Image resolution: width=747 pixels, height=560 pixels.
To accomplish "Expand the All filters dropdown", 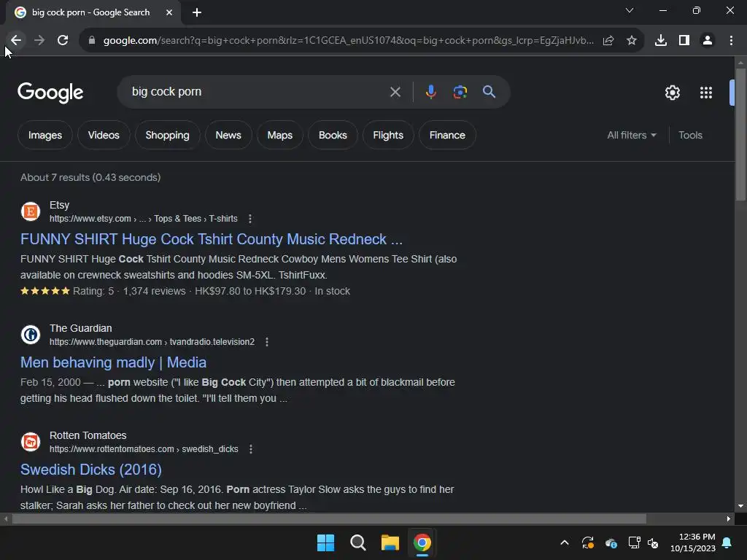I will [x=632, y=135].
